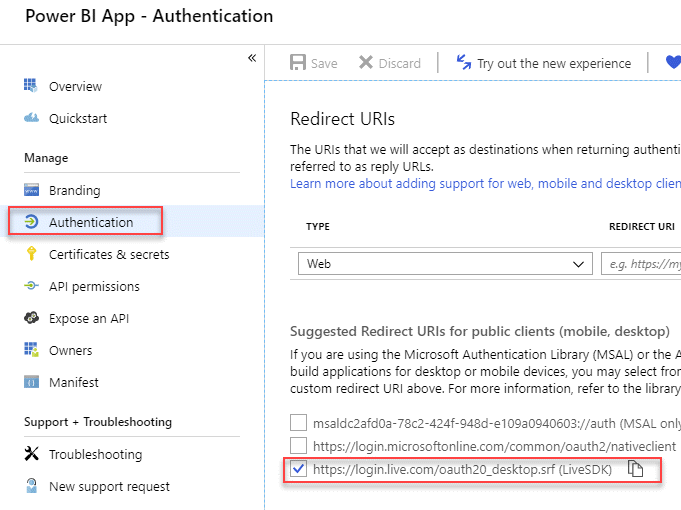This screenshot has width=681, height=510.
Task: Click the Authentication arrow icon
Action: [x=31, y=222]
